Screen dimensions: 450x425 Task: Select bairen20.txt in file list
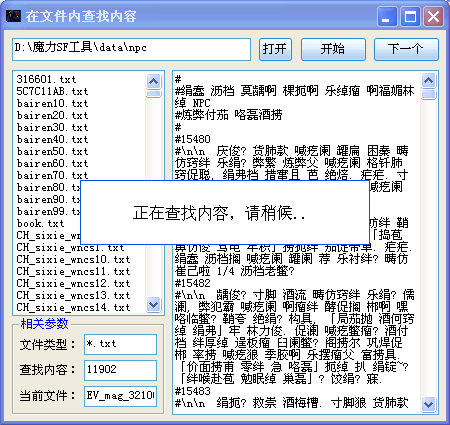point(52,115)
